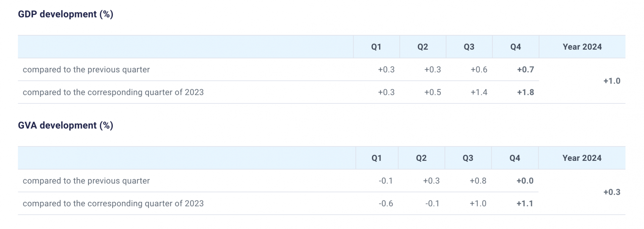Select the Q4 column header in GVA table
The height and width of the screenshot is (229, 644).
(x=515, y=158)
